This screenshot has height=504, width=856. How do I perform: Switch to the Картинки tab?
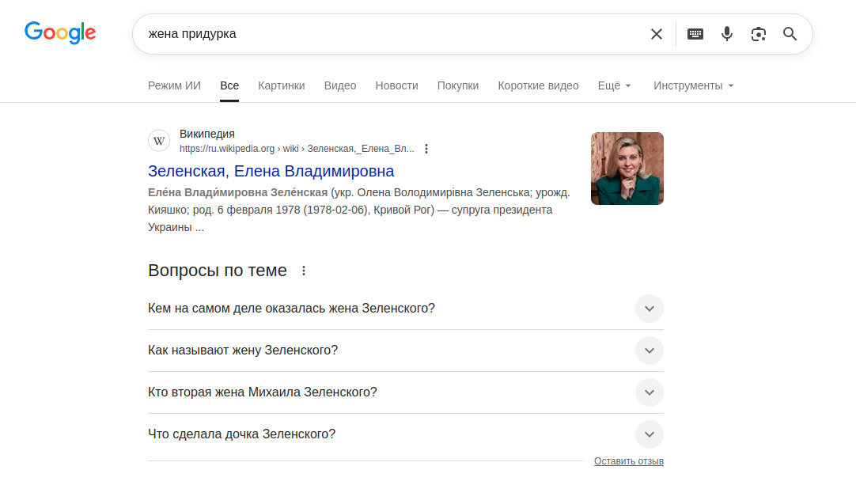pos(281,85)
